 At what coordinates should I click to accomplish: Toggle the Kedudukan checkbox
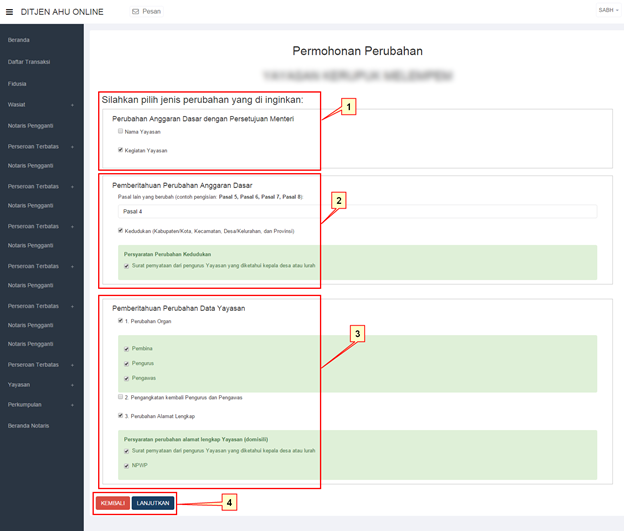pyautogui.click(x=121, y=230)
